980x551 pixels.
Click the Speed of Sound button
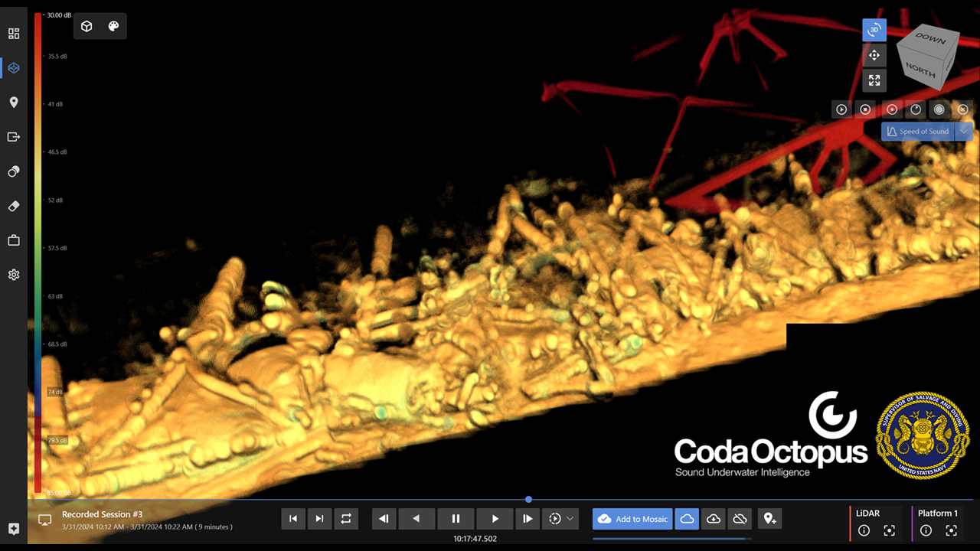tap(917, 132)
